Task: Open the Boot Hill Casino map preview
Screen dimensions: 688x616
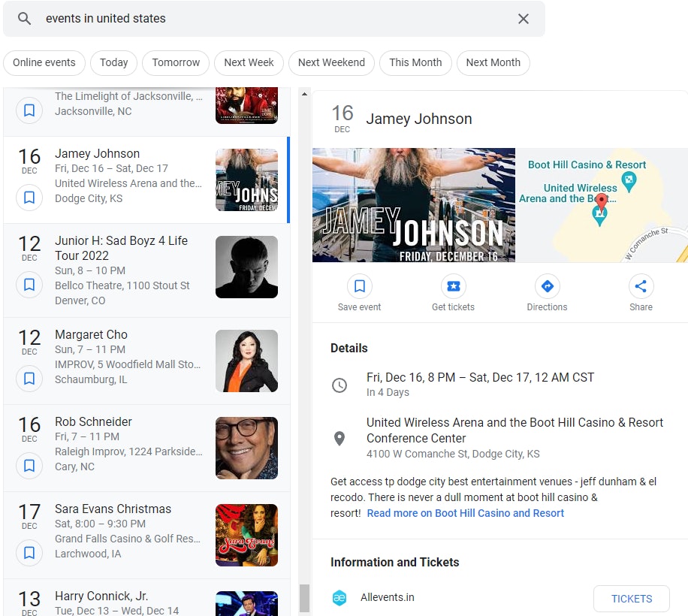Action: pyautogui.click(x=602, y=205)
